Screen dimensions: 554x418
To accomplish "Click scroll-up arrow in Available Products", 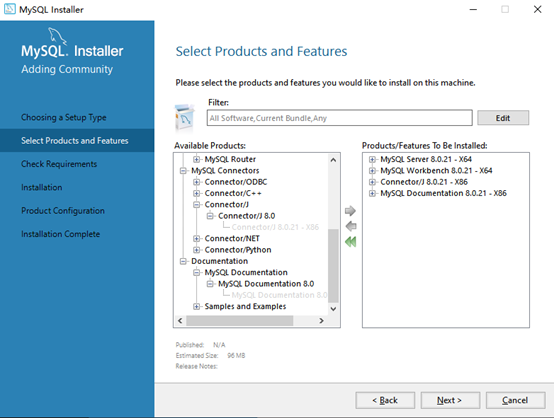I will point(333,160).
